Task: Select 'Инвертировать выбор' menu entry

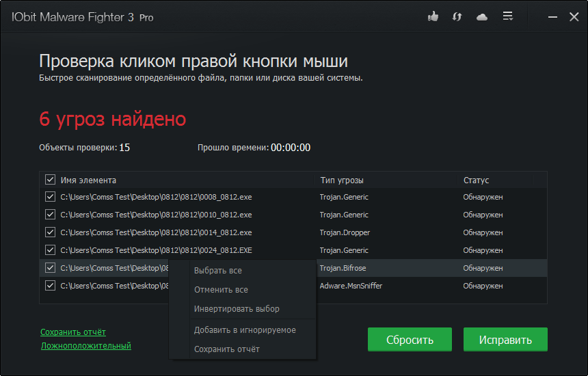Action: click(237, 309)
